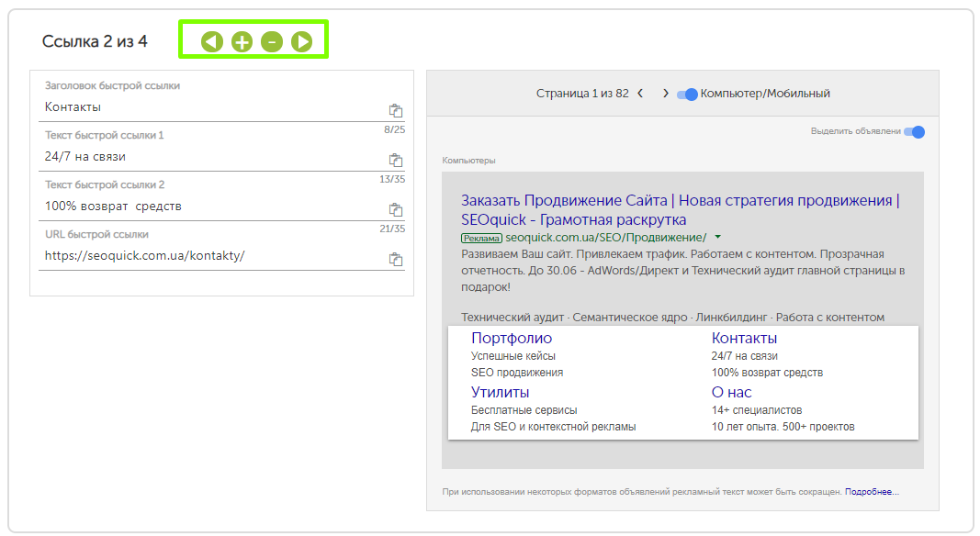Select the Ссылка 2 из 4 heading

click(x=95, y=41)
